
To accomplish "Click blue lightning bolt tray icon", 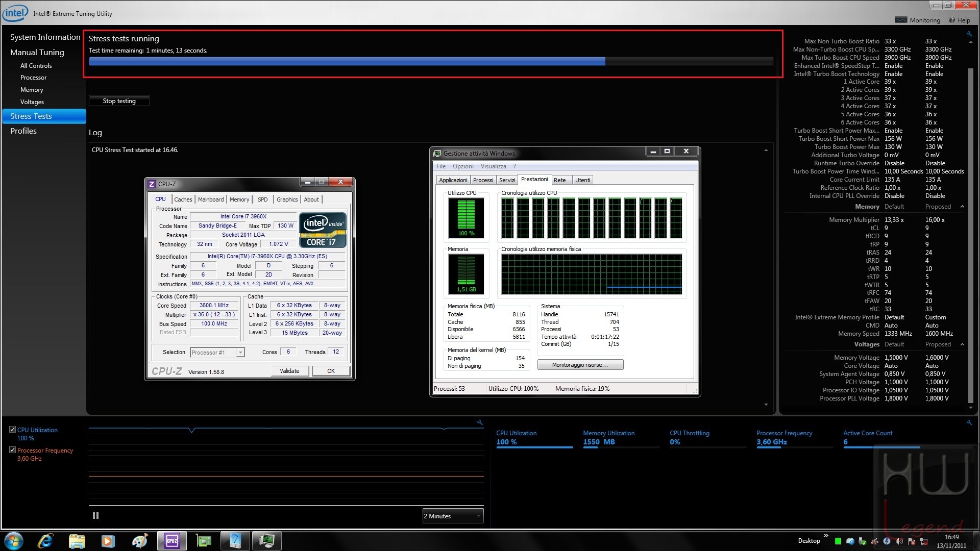I will [887, 541].
